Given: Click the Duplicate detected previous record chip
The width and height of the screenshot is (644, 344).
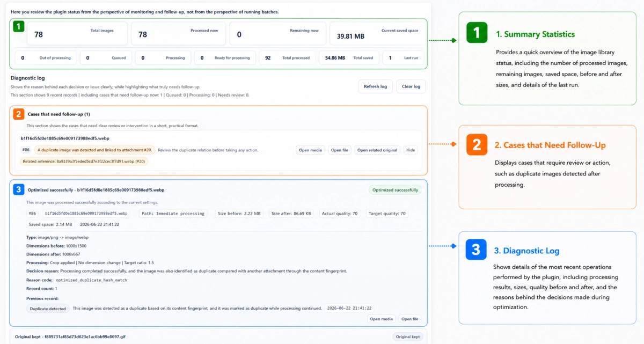Looking at the screenshot, I should [48, 309].
